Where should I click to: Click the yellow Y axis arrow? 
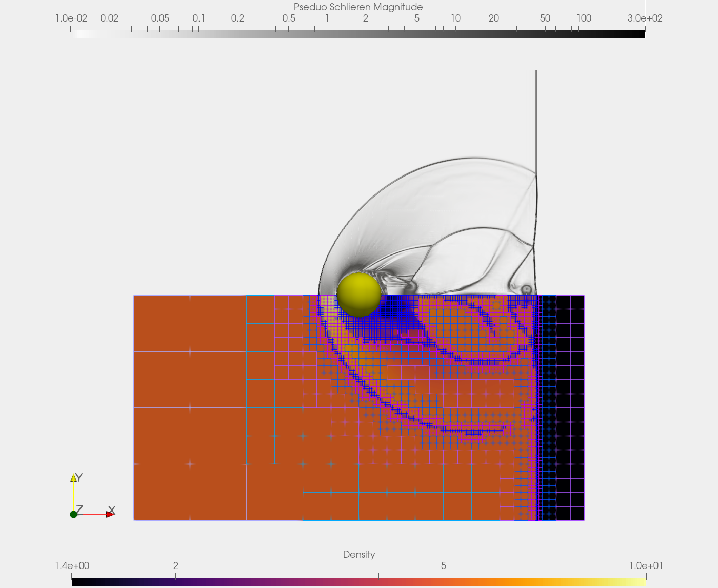73,477
